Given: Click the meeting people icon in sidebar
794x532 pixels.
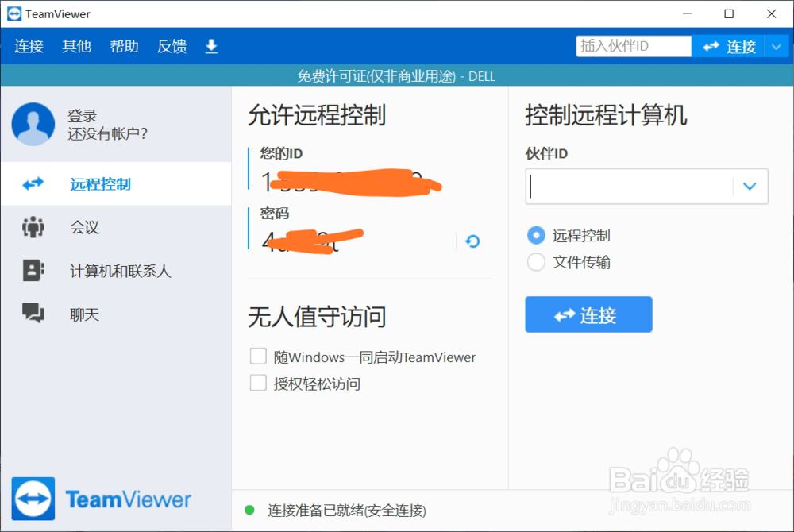Looking at the screenshot, I should (33, 227).
